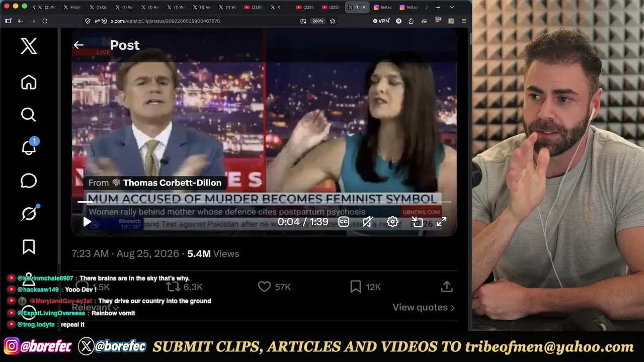The image size is (644, 362).
Task: Reset the 200% zoom indicator
Action: (x=317, y=21)
